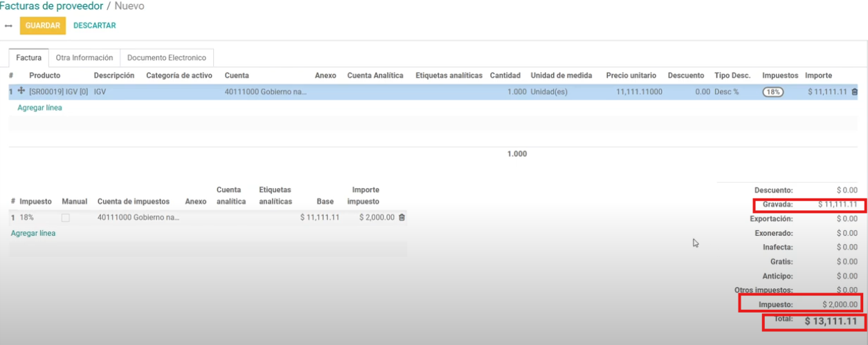Click the Descuento summary label
868x345 pixels.
click(774, 189)
